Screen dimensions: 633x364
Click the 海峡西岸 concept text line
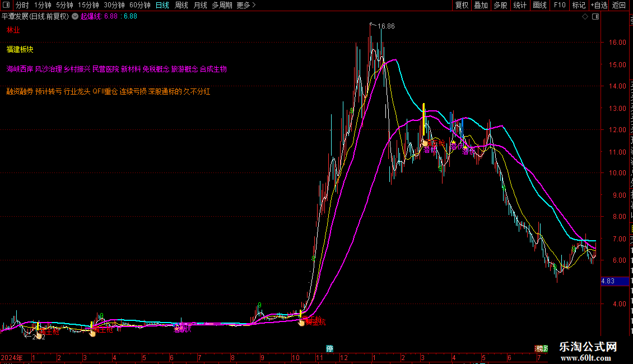(x=117, y=69)
